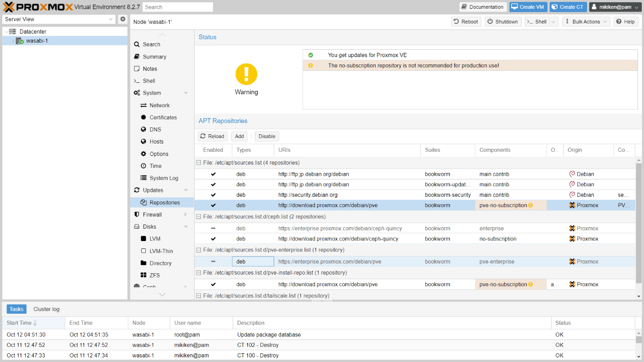
Task: Reload the APT repositories list
Action: [213, 137]
